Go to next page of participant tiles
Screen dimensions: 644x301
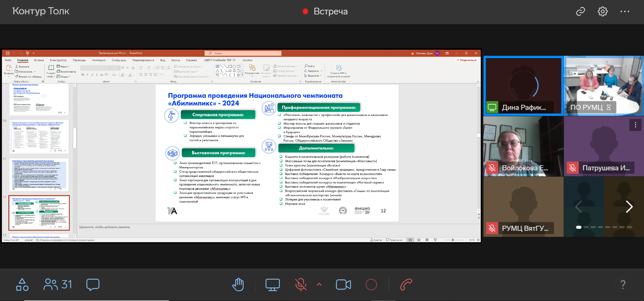pyautogui.click(x=629, y=207)
